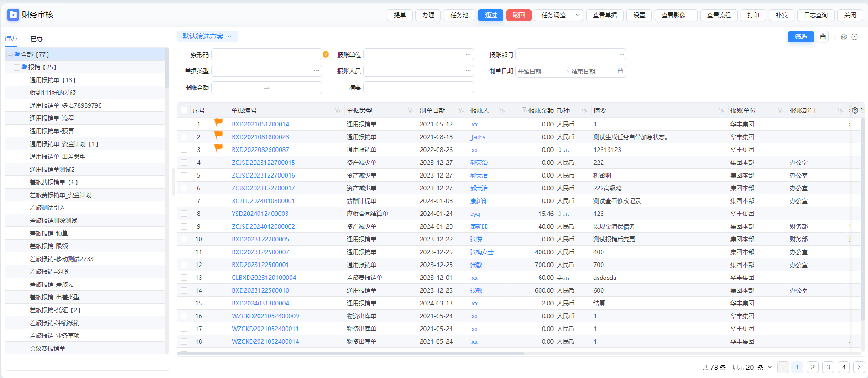The image size is (868, 378).
Task: Click filter icon in 制单日期 column header
Action: (x=461, y=110)
